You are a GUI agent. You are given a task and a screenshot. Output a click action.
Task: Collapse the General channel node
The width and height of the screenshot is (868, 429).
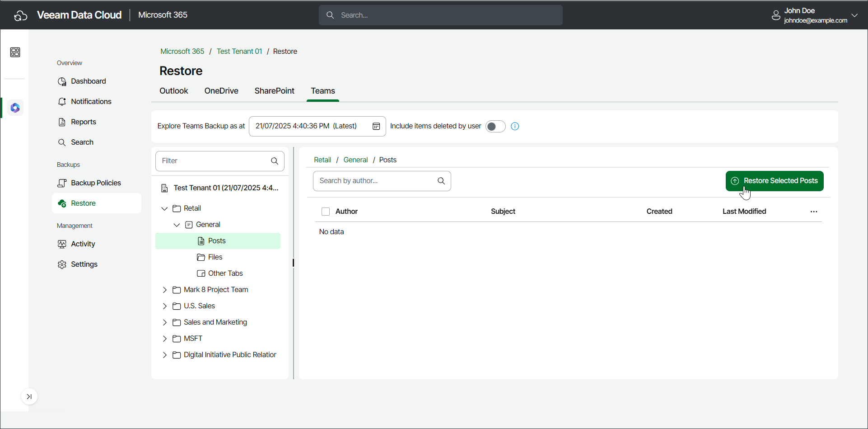tap(177, 225)
